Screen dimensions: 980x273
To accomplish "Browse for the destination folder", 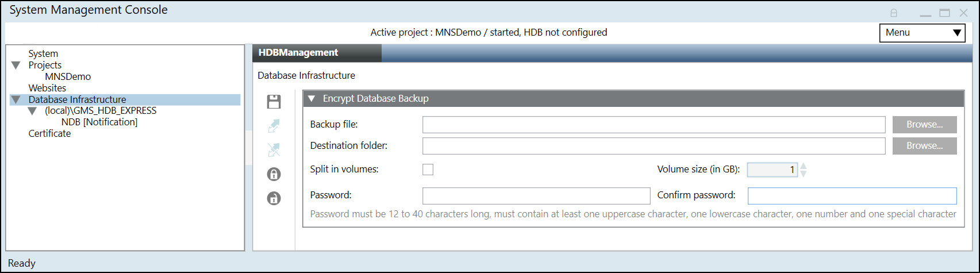I will pos(924,146).
